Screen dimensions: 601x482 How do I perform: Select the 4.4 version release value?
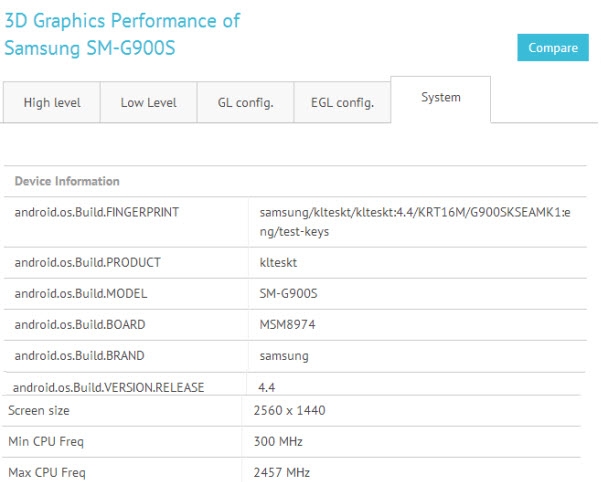point(266,387)
